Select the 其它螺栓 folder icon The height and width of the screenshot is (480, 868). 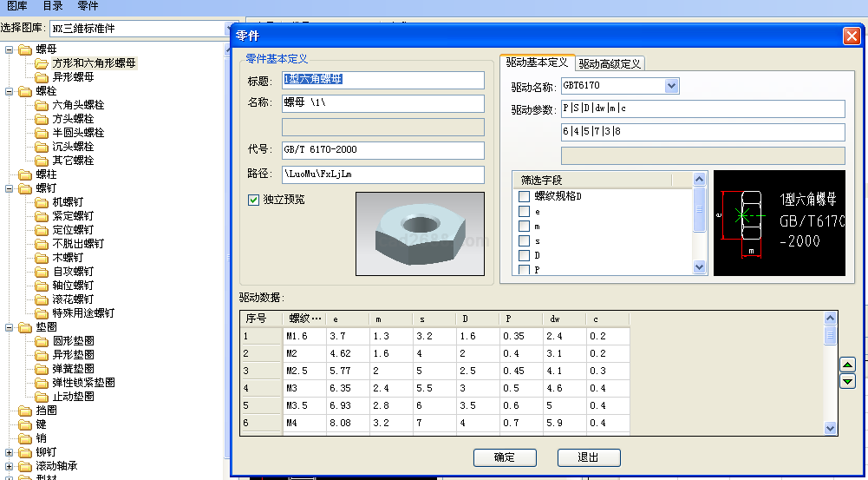42,161
